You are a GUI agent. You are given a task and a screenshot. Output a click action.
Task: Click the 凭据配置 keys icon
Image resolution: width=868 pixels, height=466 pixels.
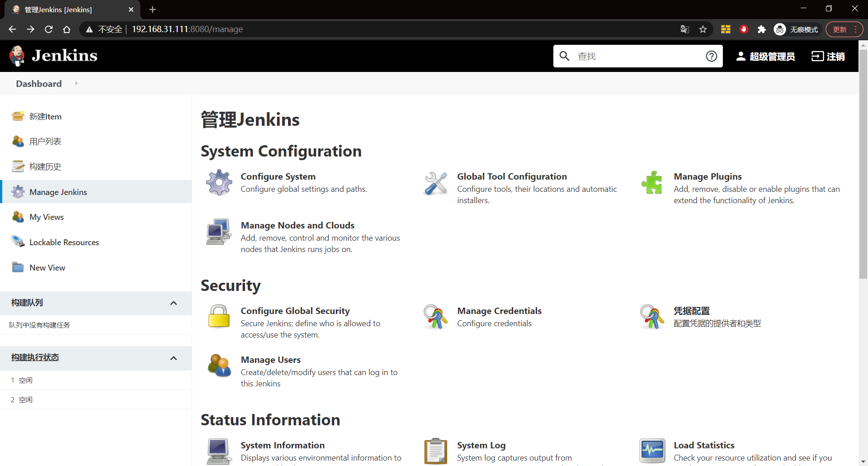click(652, 316)
